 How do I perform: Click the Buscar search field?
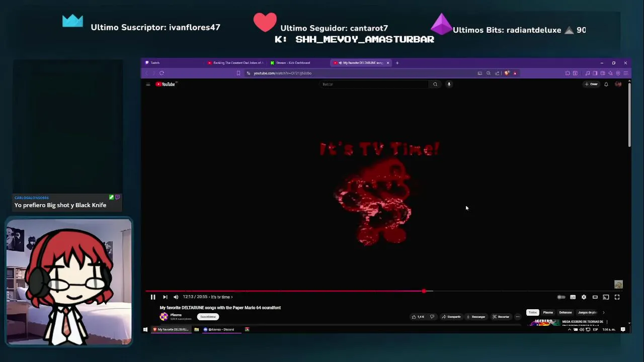tap(374, 84)
